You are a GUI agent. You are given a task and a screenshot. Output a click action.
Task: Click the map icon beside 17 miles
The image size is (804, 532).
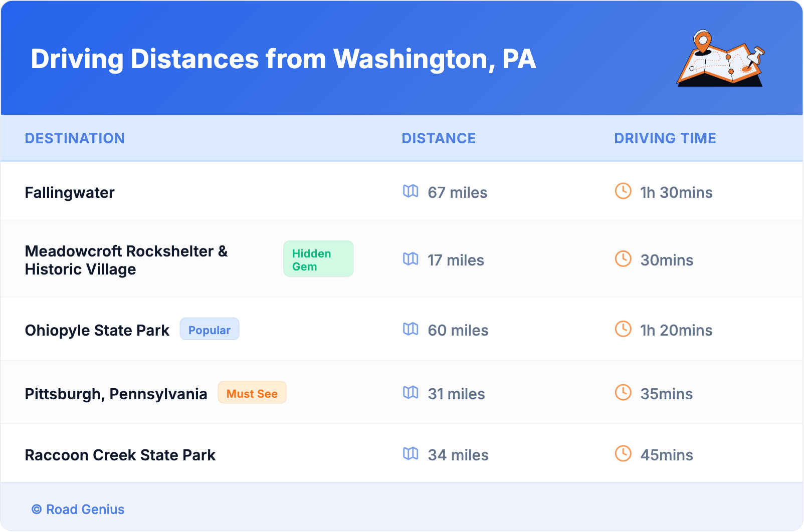pyautogui.click(x=411, y=259)
